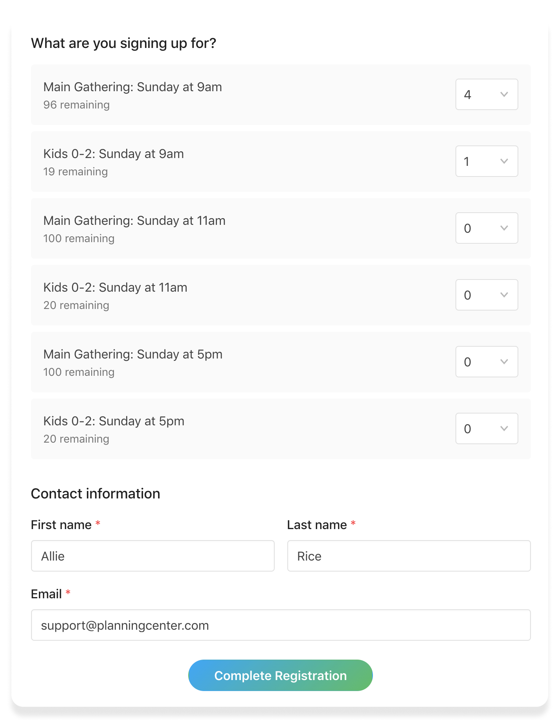The image size is (560, 728).
Task: Click the First name input field
Action: (x=152, y=556)
